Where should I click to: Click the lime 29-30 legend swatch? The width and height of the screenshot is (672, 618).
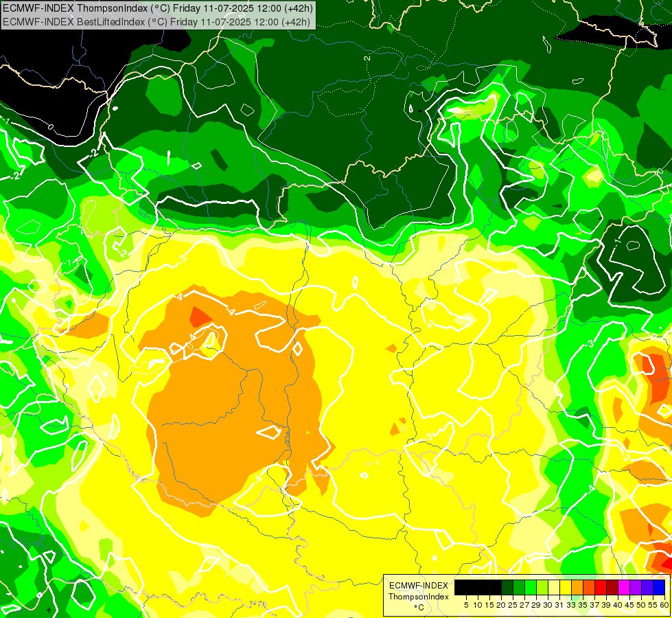542,587
